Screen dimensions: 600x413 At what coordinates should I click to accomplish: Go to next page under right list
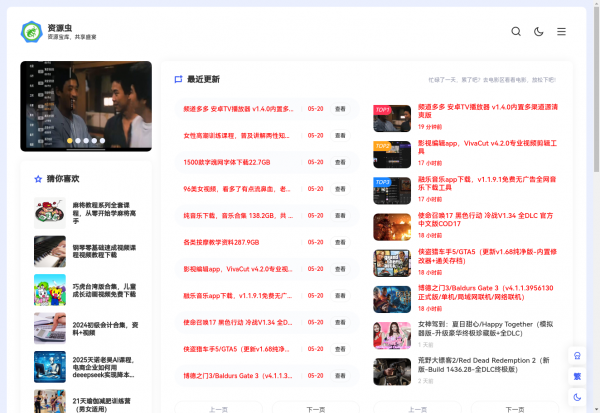tap(513, 408)
